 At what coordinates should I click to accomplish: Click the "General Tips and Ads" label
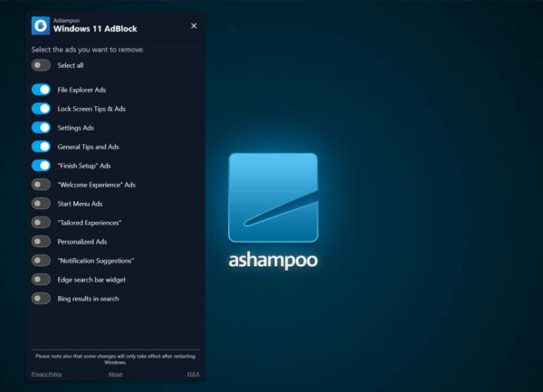(88, 147)
